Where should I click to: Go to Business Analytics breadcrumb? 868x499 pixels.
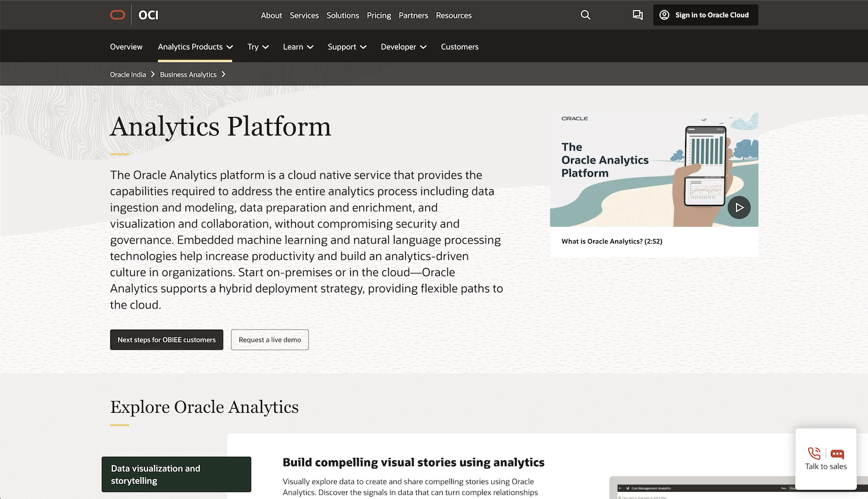click(x=188, y=75)
